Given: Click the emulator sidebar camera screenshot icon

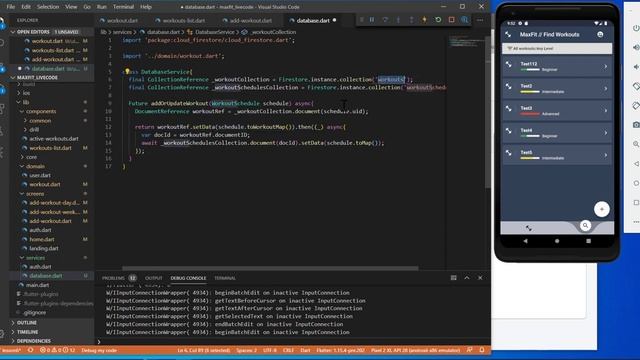Looking at the screenshot, I should [x=636, y=124].
